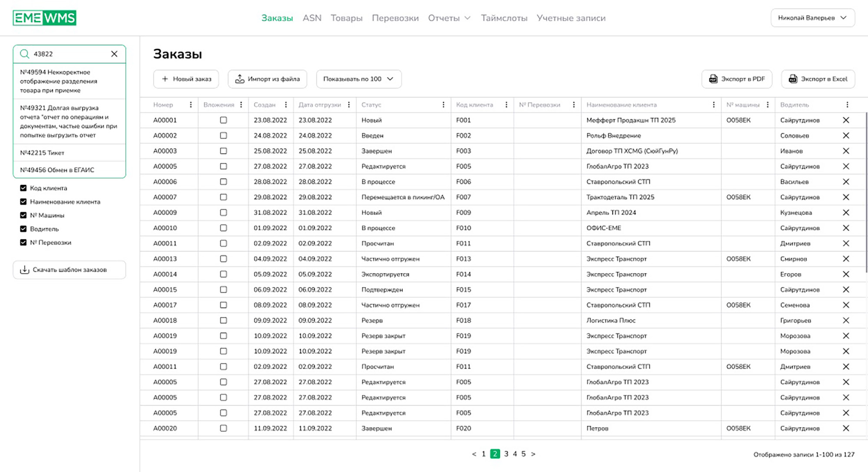Go to next page arrow
This screenshot has height=472, width=868.
click(533, 454)
